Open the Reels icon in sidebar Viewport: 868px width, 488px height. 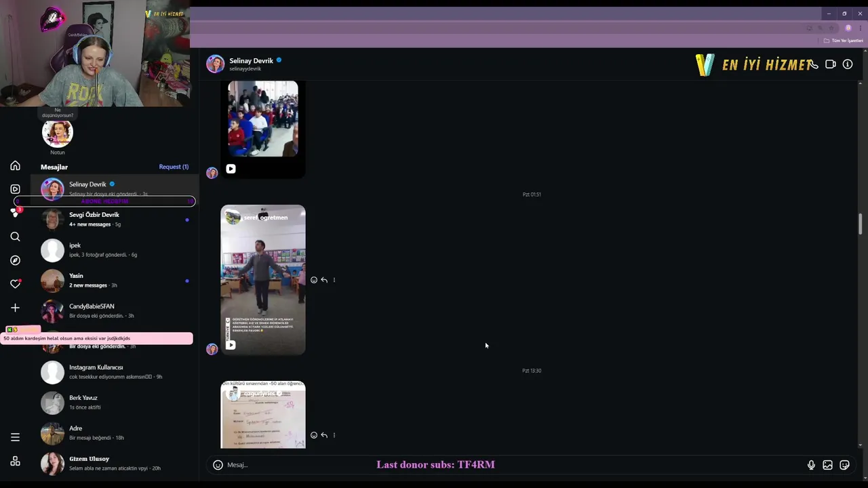(x=15, y=189)
